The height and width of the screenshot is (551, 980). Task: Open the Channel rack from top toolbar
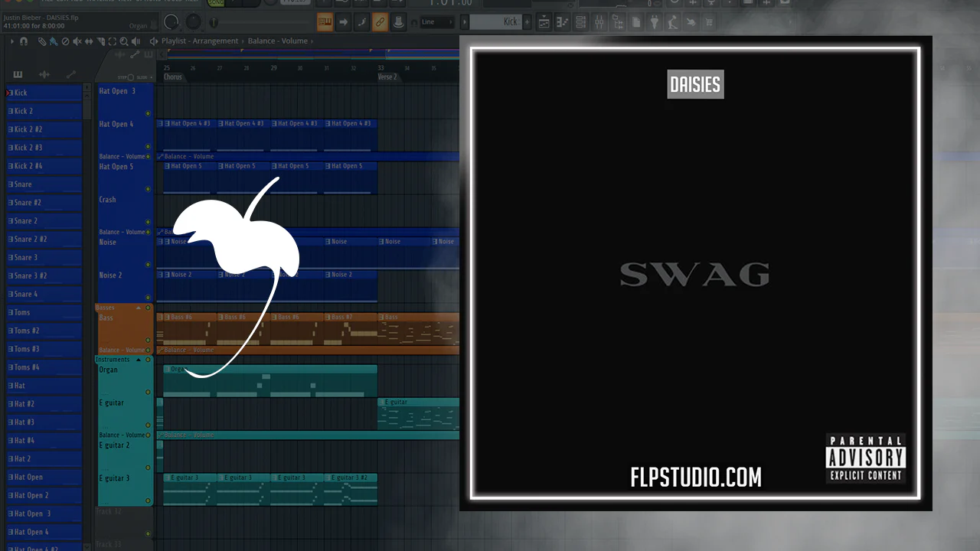(x=581, y=22)
